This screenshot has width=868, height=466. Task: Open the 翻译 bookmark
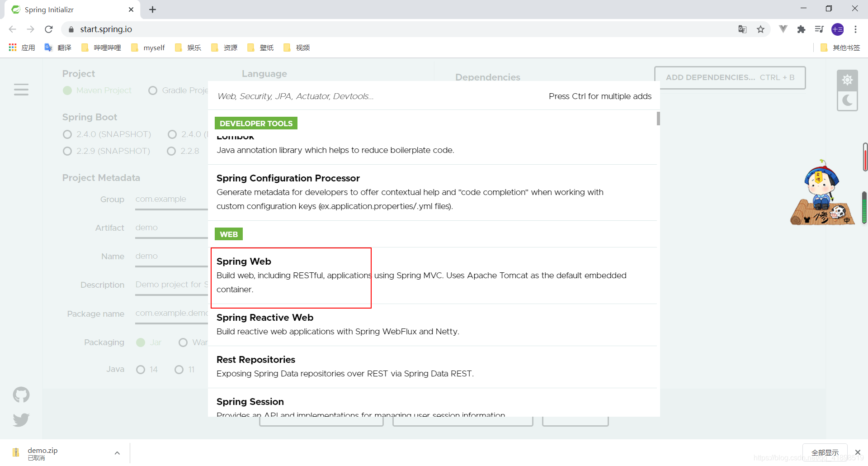coord(58,48)
